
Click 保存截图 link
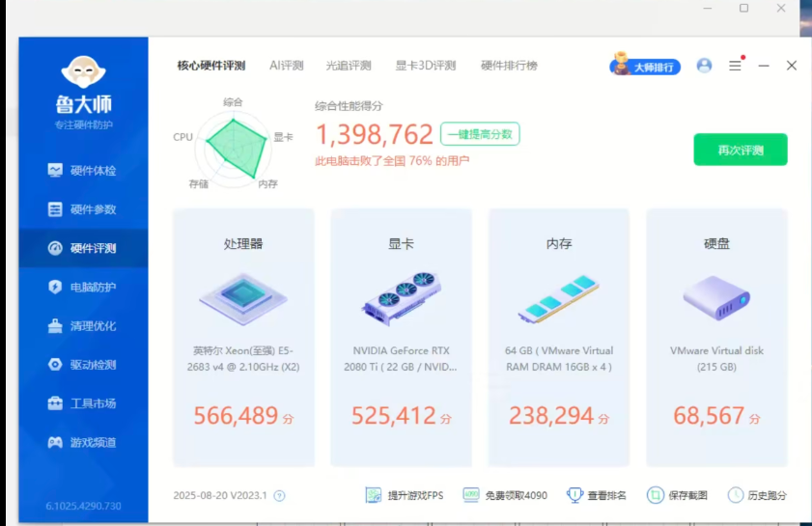(677, 495)
